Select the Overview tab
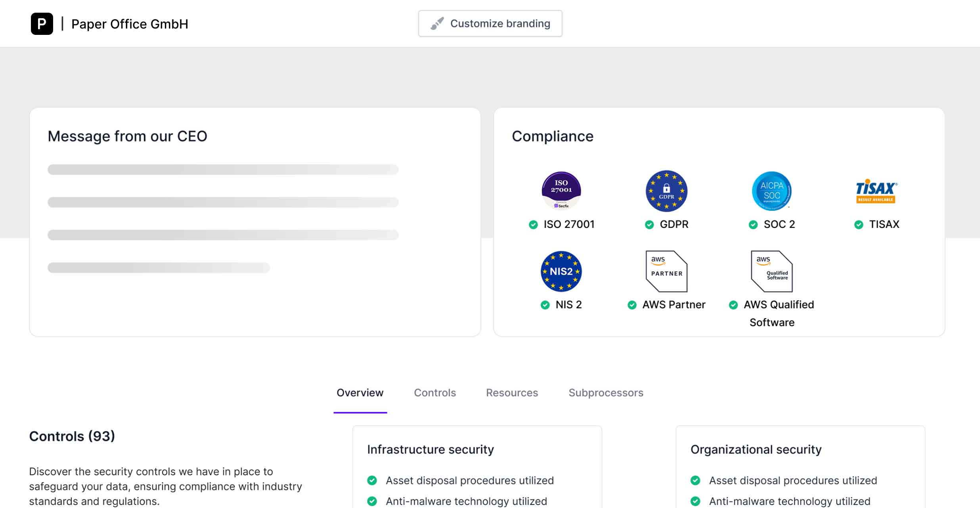This screenshot has width=980, height=508. coord(360,393)
